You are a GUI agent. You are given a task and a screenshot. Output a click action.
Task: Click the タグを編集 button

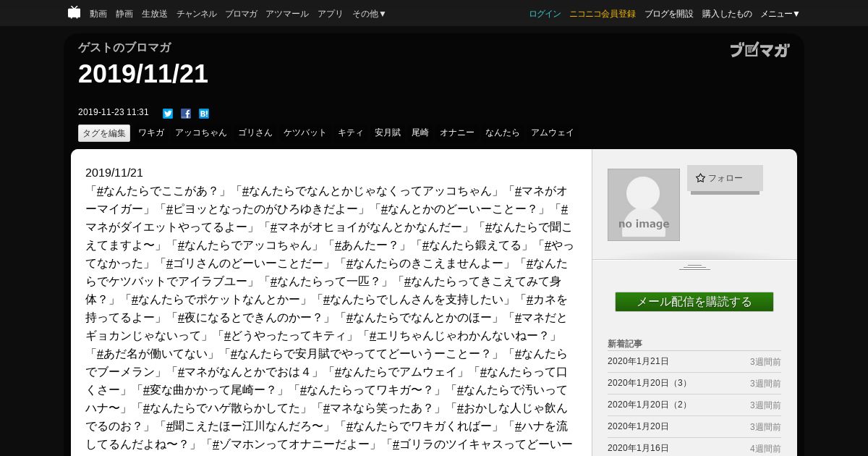coord(104,133)
